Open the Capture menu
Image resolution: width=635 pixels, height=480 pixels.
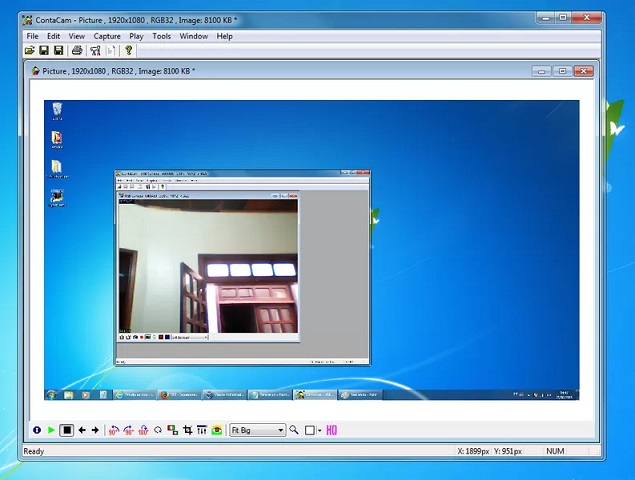click(107, 36)
